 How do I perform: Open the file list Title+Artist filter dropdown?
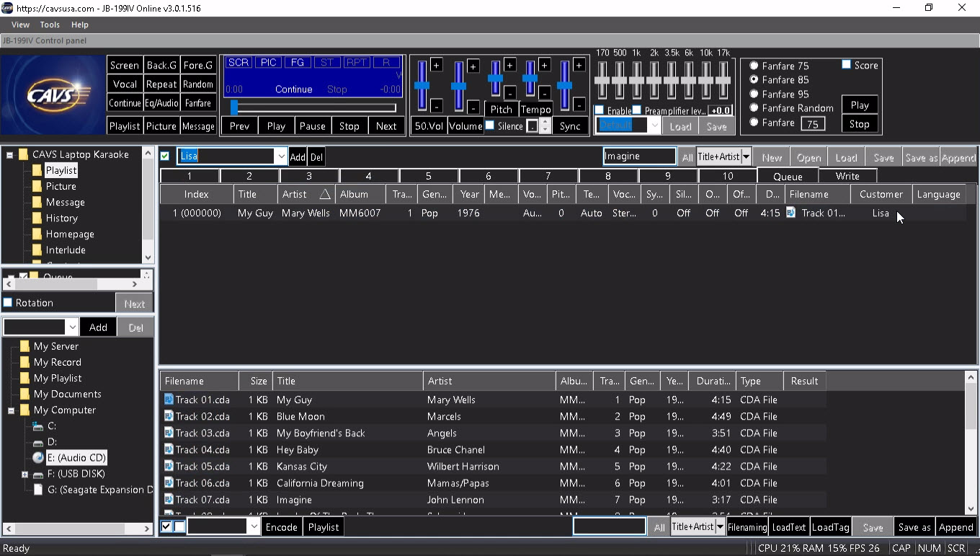(720, 527)
